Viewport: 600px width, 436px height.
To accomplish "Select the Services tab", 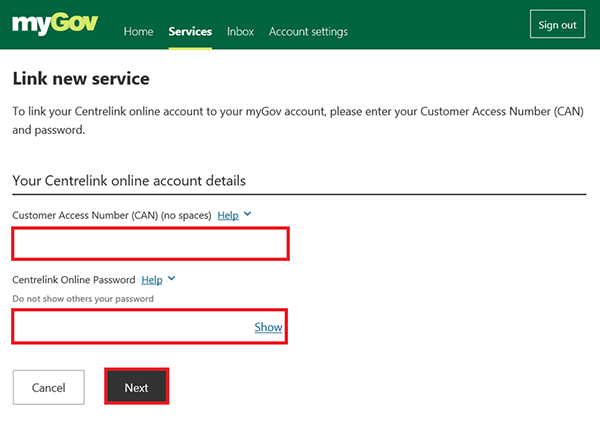I will [190, 31].
